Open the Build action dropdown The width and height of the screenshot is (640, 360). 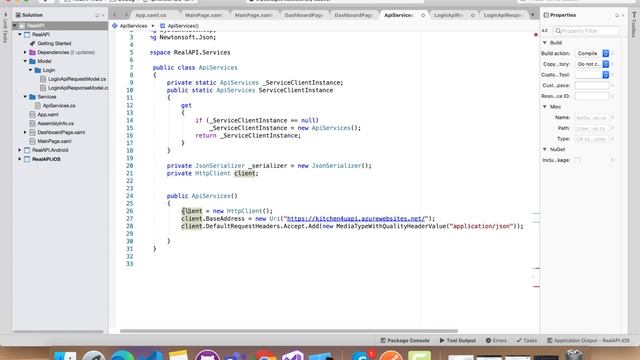[x=593, y=53]
